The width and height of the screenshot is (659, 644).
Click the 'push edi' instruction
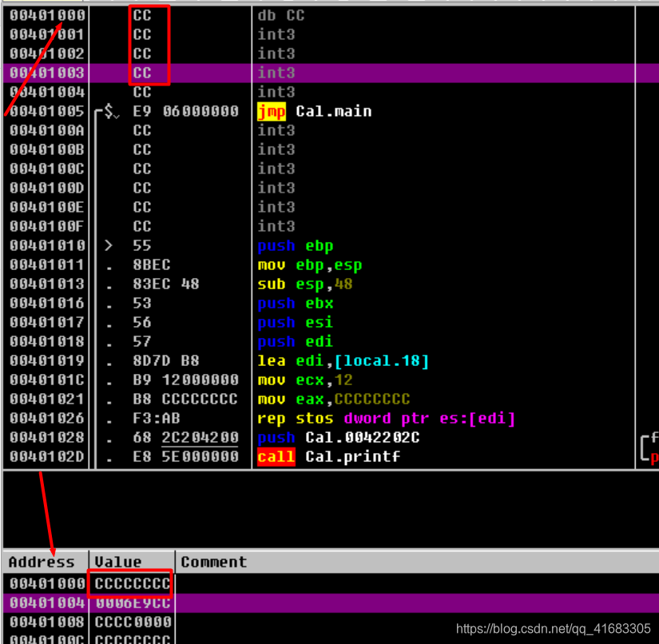click(x=295, y=342)
